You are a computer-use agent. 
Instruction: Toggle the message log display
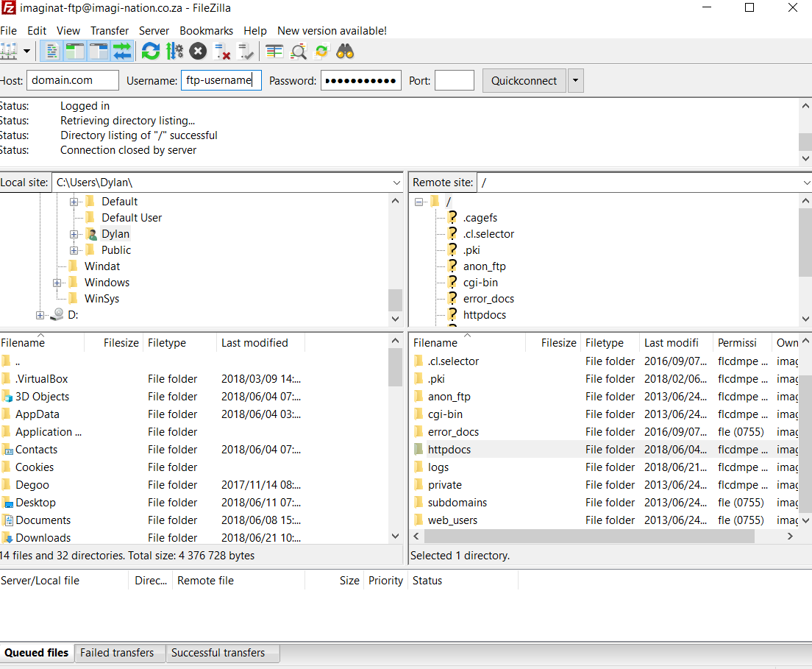51,52
